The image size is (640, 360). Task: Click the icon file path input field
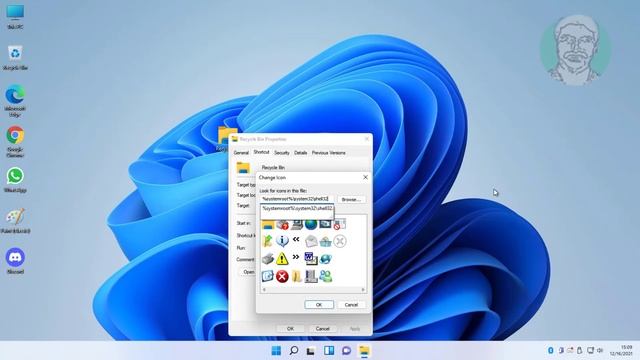click(x=297, y=199)
